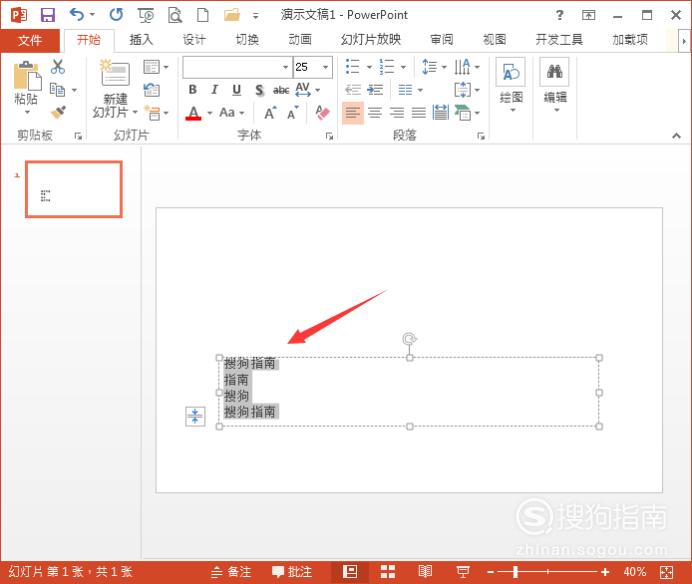Open the font size dropdown showing 25

pyautogui.click(x=326, y=67)
